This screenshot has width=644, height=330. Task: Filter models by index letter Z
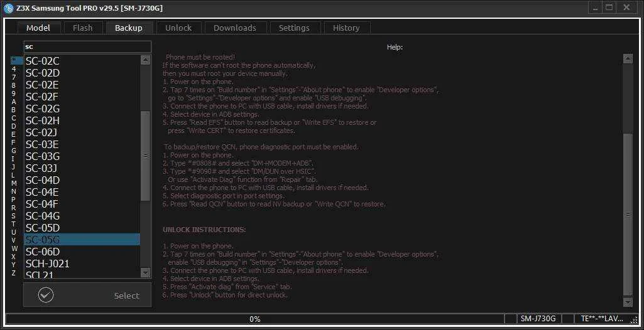(x=14, y=273)
